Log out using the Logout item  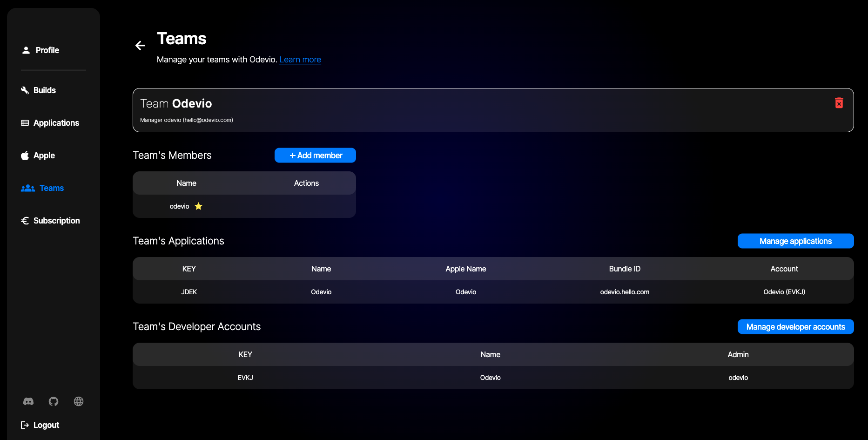[x=46, y=425]
